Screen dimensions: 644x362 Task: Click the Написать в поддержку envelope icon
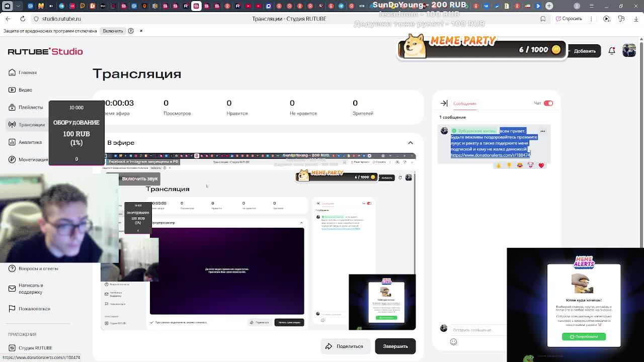click(12, 289)
